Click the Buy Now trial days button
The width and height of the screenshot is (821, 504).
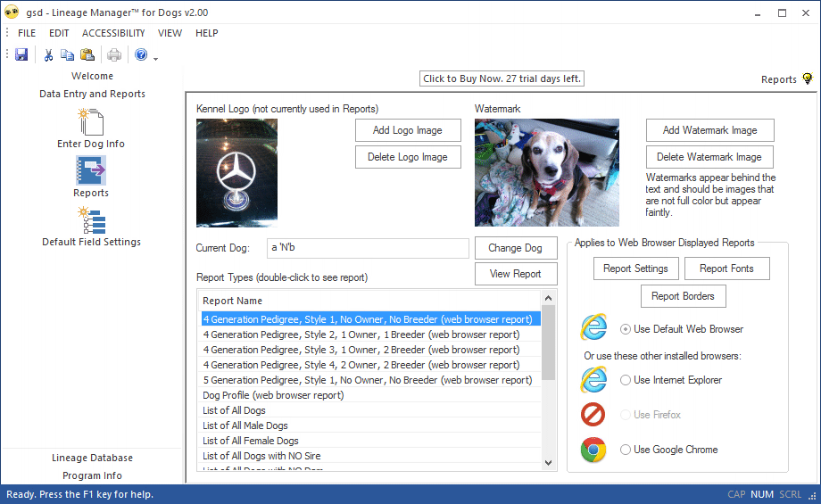click(x=502, y=78)
